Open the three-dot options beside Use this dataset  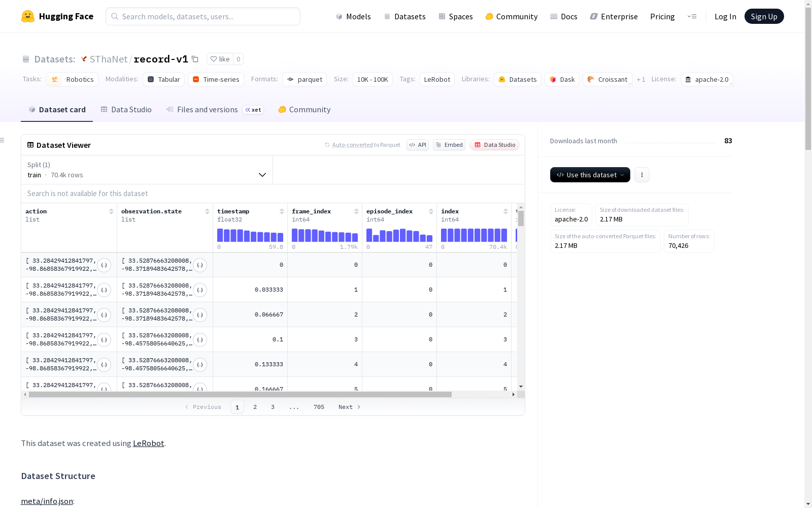642,175
